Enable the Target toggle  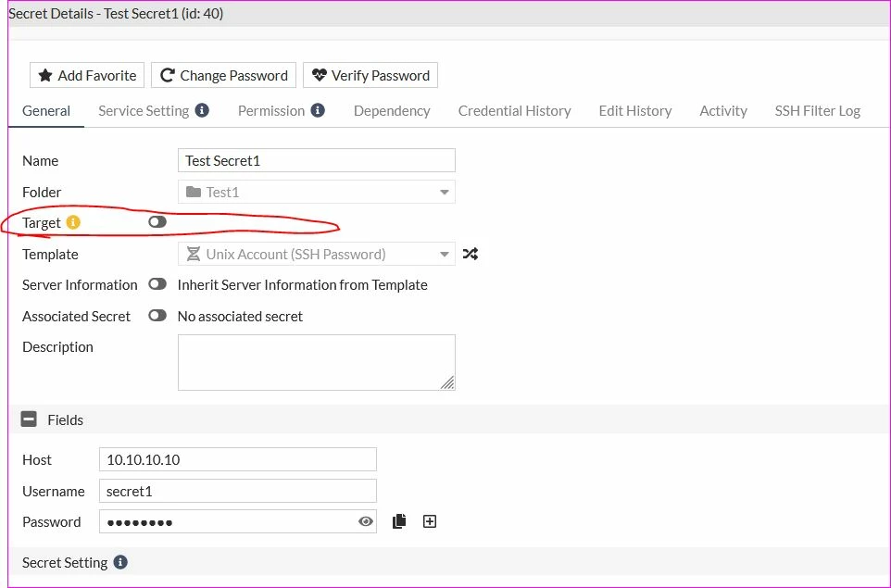click(x=157, y=221)
